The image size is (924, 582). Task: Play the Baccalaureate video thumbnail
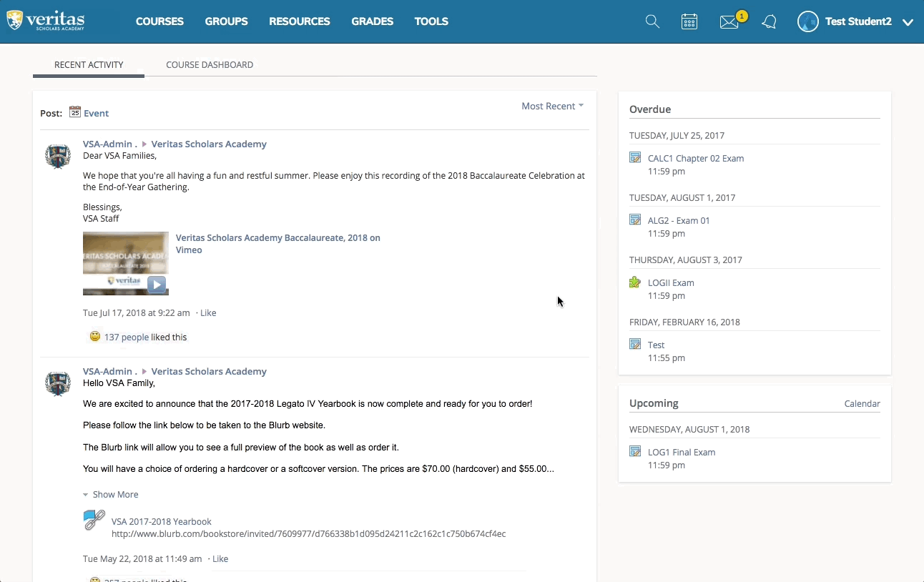126,263
